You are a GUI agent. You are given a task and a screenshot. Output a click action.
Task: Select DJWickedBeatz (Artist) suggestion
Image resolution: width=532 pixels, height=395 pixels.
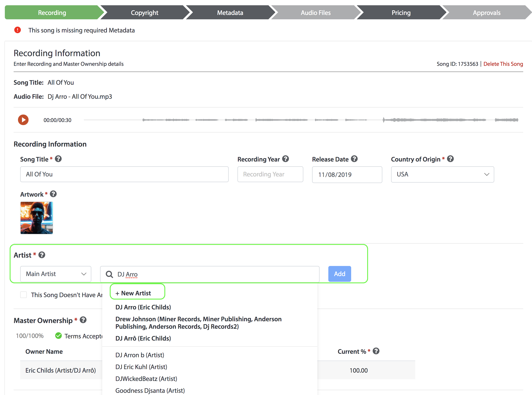click(146, 379)
